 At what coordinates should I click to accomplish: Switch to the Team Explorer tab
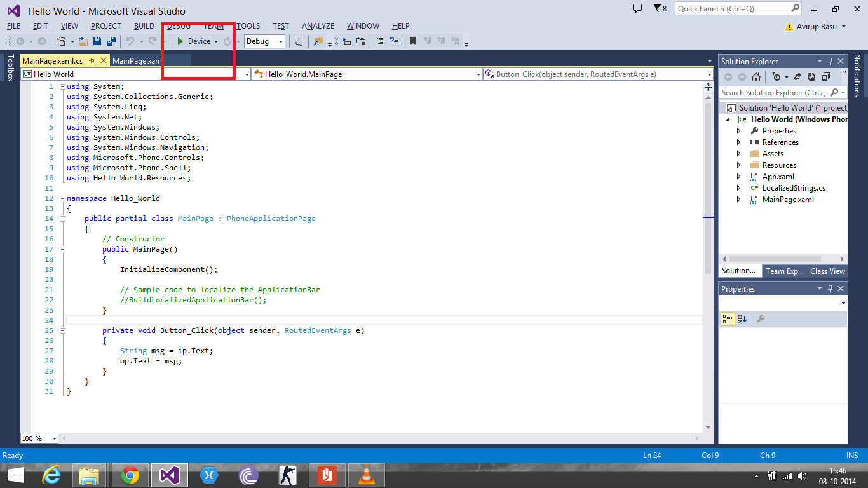coord(784,271)
